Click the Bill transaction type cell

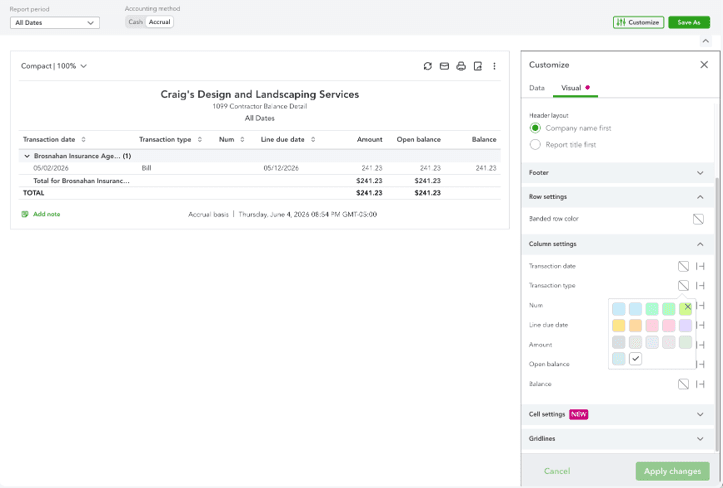tap(146, 168)
